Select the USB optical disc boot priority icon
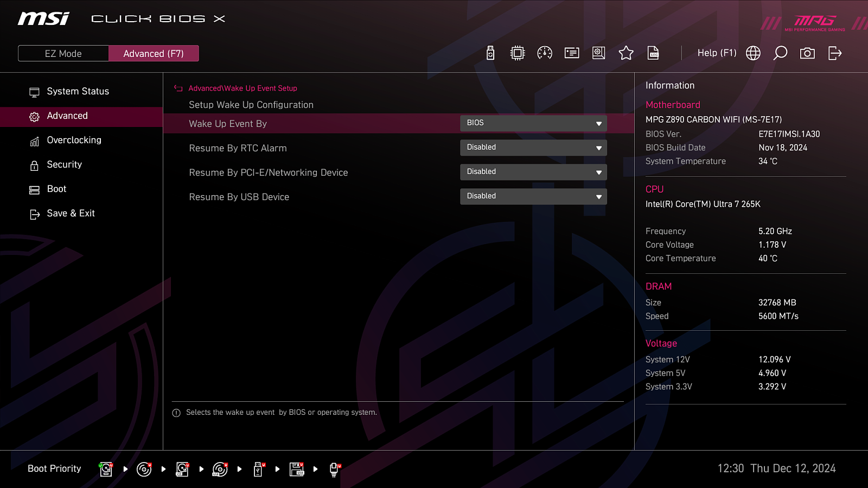Screen dimensions: 868x488 click(220, 469)
